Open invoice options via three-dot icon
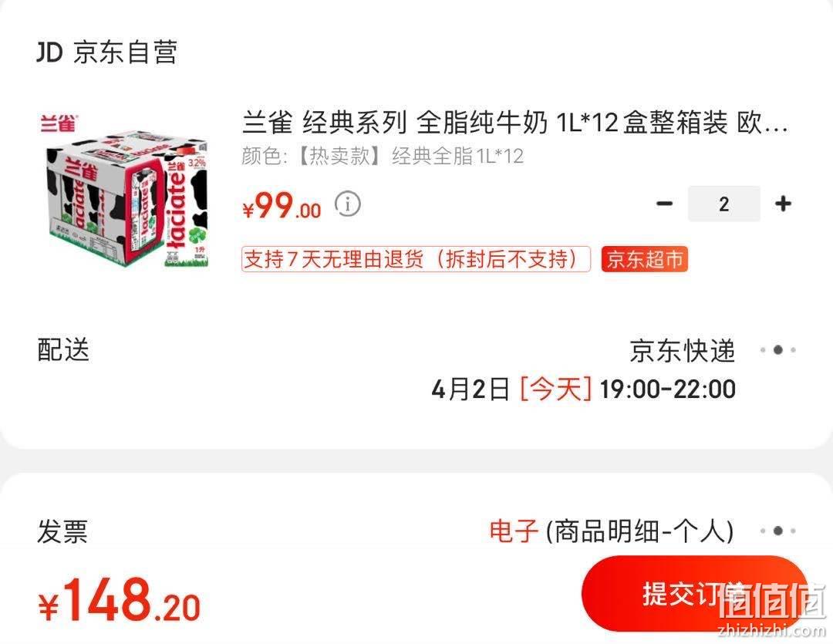Viewport: 833px width, 644px height. coord(777,531)
